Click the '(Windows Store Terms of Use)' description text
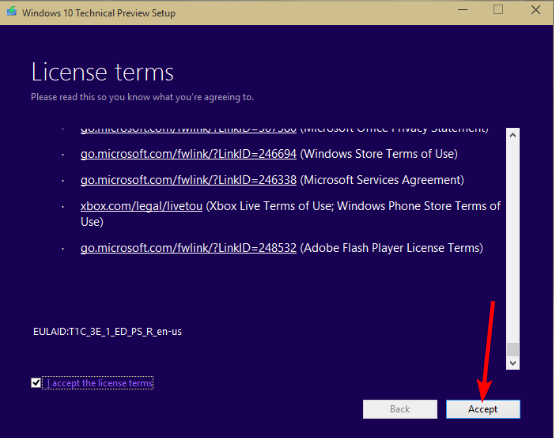The height and width of the screenshot is (438, 554). (378, 154)
